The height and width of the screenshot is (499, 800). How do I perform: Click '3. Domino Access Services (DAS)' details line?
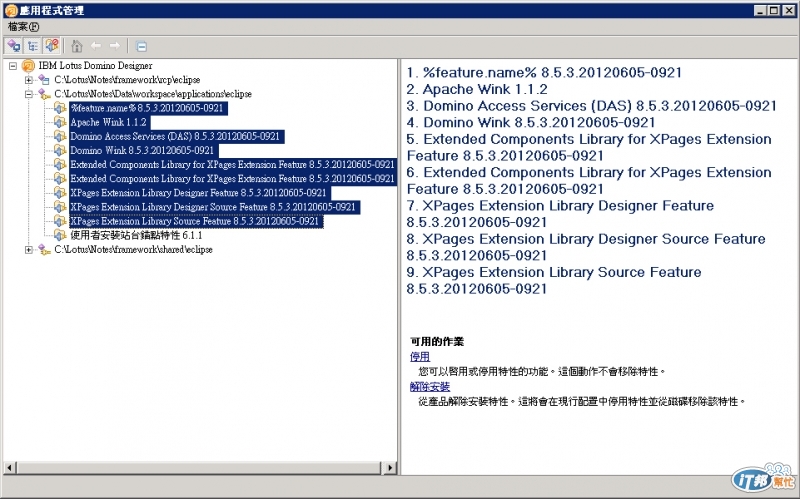coord(591,106)
